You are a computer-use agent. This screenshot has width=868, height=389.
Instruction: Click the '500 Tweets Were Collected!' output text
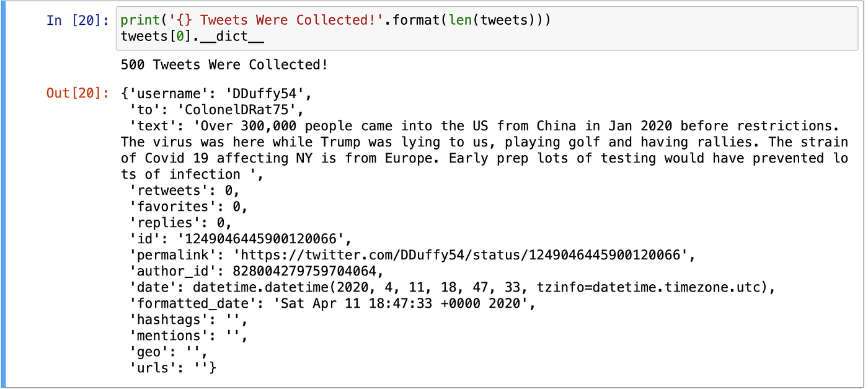point(224,65)
